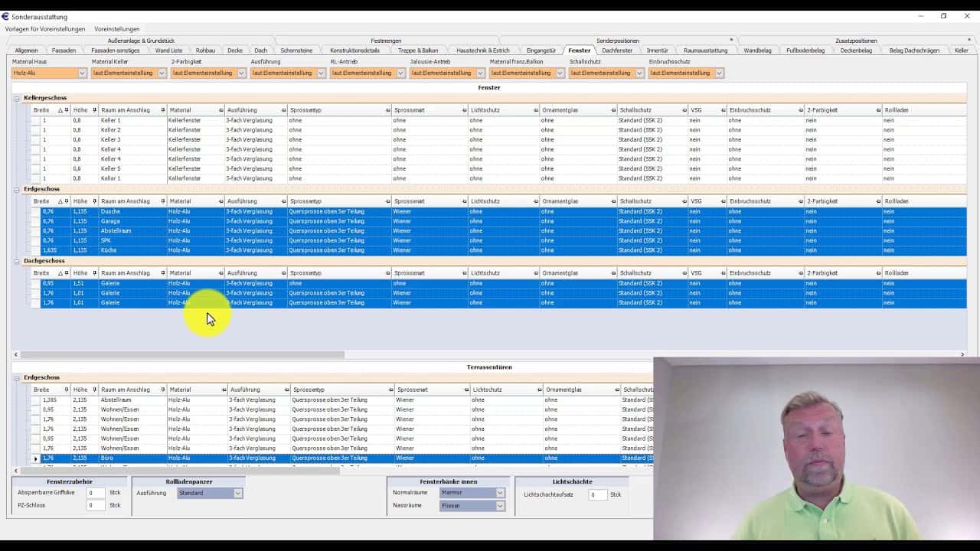Image resolution: width=980 pixels, height=551 pixels.
Task: Open the Material franz.Balkon dropdown
Action: pos(560,73)
